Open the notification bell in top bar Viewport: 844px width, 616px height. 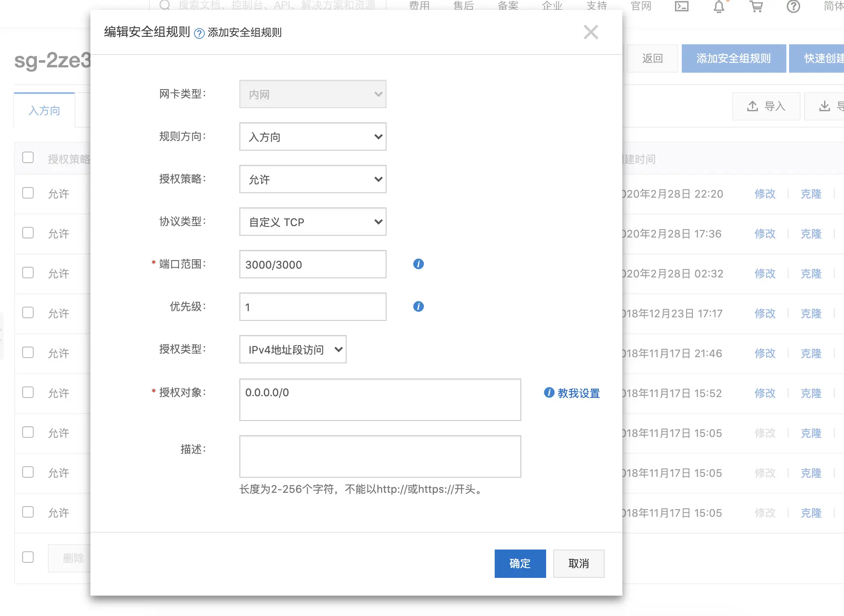coord(719,6)
